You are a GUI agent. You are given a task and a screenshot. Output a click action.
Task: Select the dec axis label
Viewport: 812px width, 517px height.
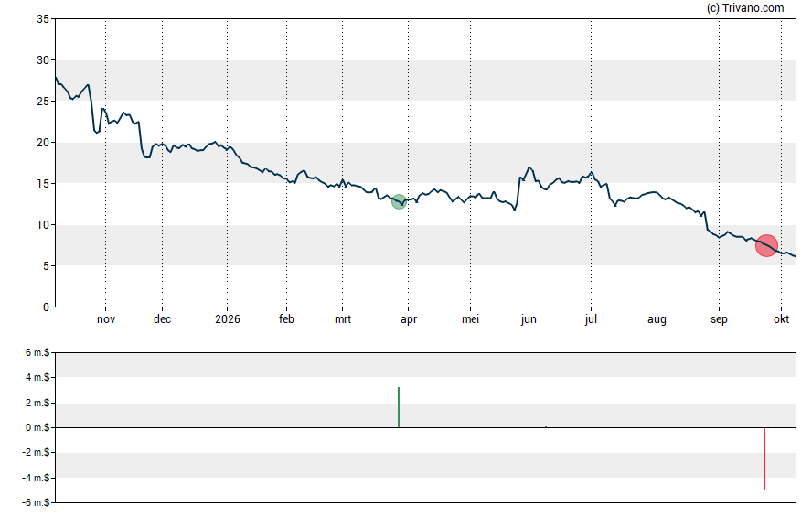[x=162, y=319]
